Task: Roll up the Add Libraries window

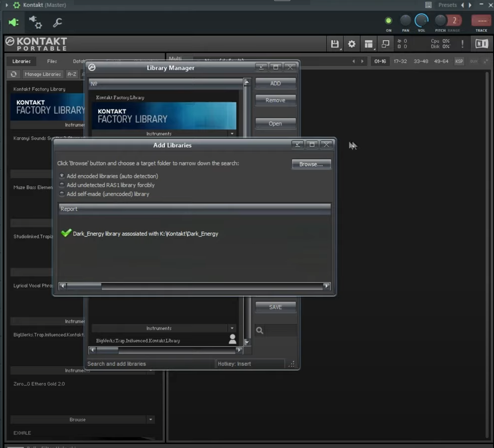Action: [x=297, y=144]
